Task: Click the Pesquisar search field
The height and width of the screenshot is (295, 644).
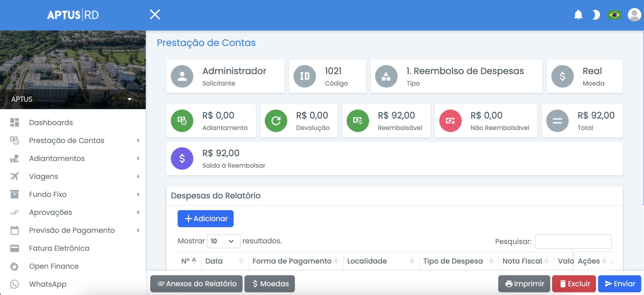Action: pos(573,241)
